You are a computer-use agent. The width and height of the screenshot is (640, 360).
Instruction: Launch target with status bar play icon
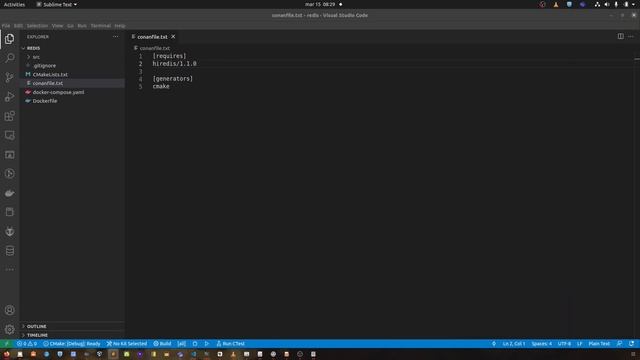pos(207,344)
